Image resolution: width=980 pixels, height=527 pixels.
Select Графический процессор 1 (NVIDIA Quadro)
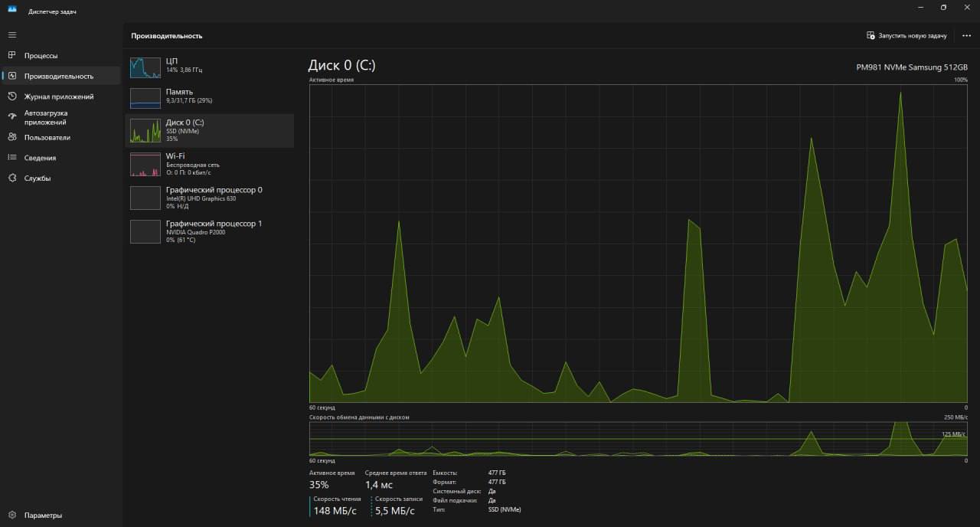[x=209, y=231]
